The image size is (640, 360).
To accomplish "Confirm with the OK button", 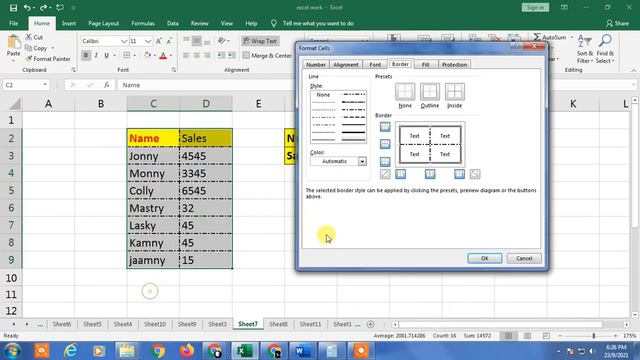I will (484, 258).
